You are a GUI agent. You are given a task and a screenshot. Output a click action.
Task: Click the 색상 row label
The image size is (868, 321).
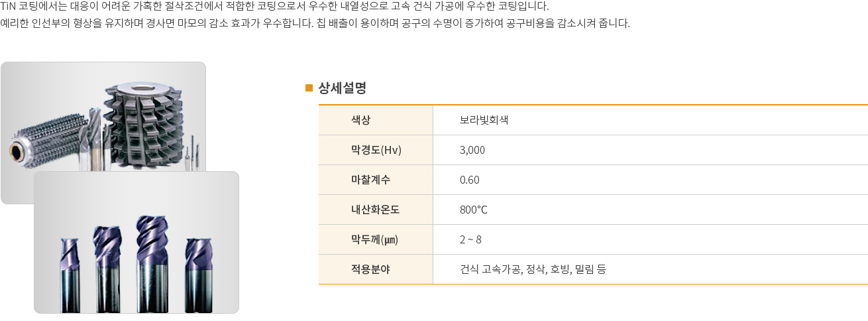(360, 120)
